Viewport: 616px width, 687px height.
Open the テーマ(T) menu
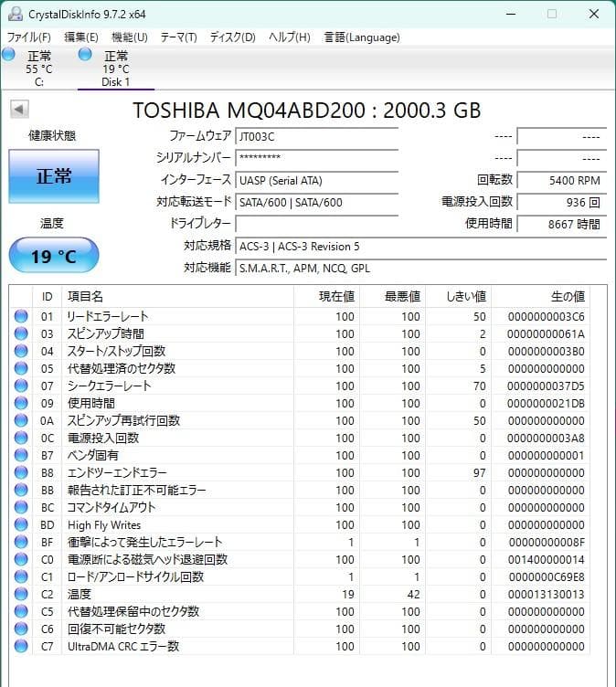pos(178,37)
